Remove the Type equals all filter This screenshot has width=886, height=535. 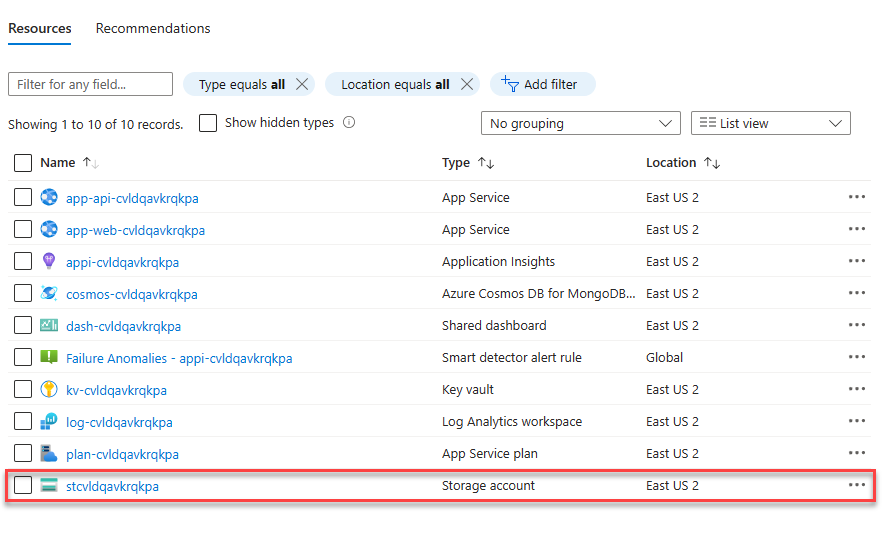(302, 84)
